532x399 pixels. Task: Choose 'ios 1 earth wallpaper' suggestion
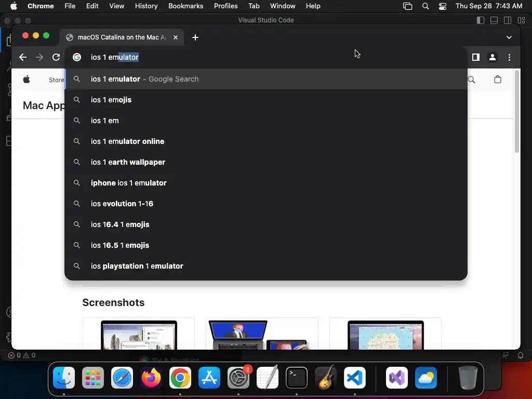[266, 162]
